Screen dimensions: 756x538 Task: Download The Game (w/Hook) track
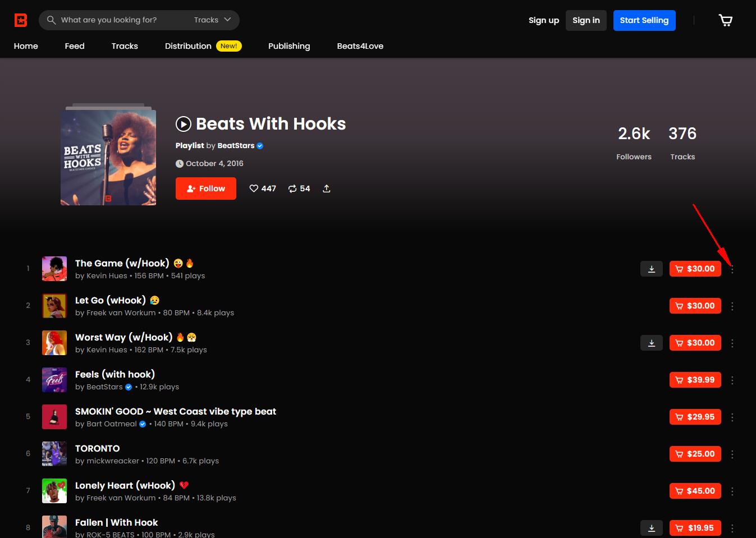click(651, 269)
